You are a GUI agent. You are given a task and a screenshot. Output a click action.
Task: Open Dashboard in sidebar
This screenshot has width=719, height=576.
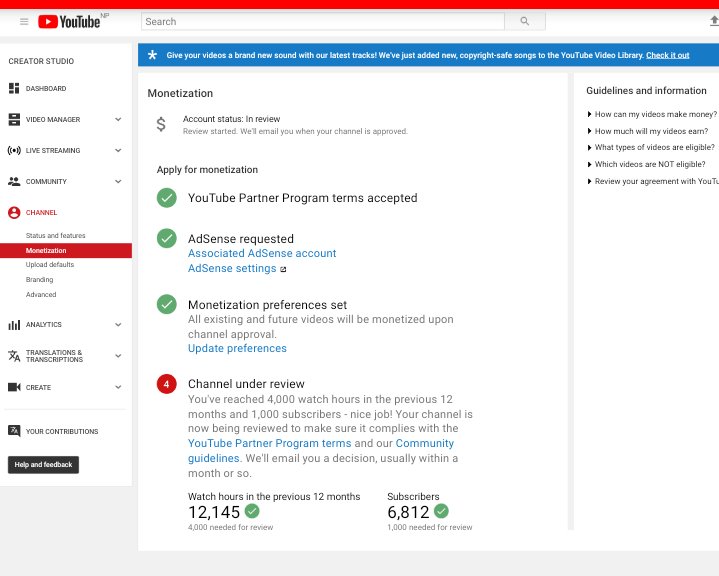[x=46, y=89]
